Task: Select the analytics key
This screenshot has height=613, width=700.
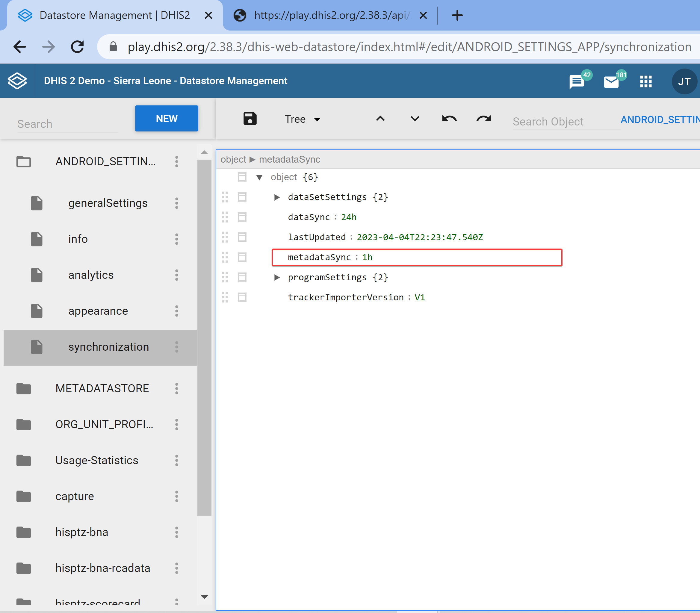Action: [91, 275]
